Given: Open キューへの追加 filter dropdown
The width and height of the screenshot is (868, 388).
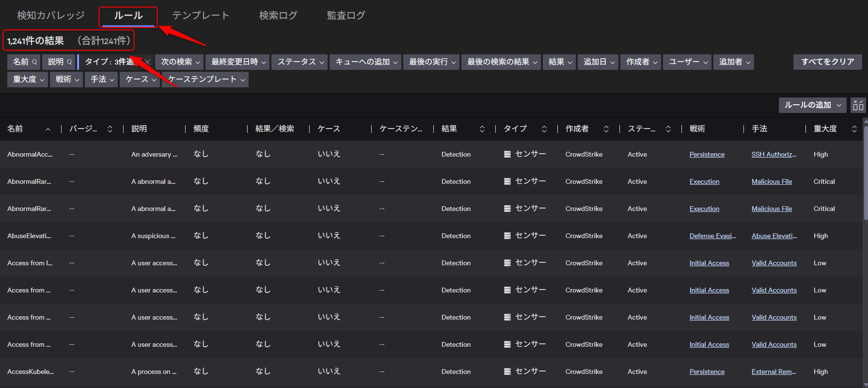Looking at the screenshot, I should point(366,62).
